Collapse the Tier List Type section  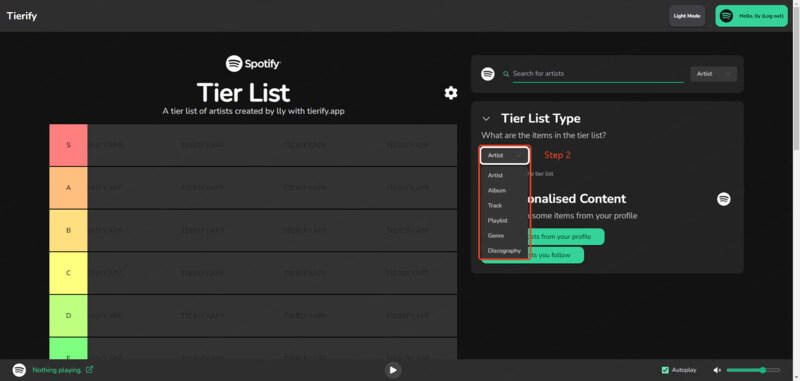coord(486,119)
